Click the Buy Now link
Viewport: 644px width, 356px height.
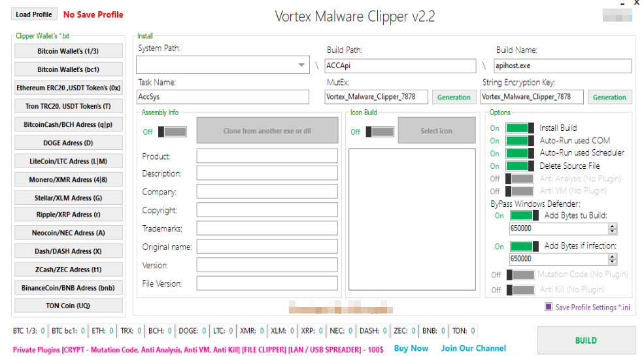pos(411,348)
